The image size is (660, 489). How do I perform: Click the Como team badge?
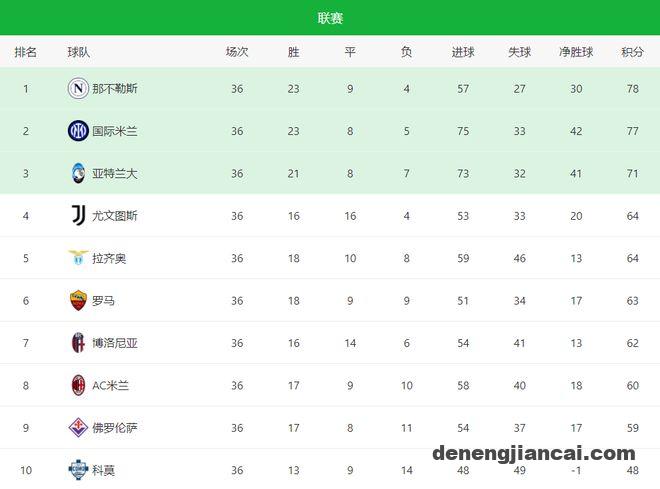click(78, 470)
